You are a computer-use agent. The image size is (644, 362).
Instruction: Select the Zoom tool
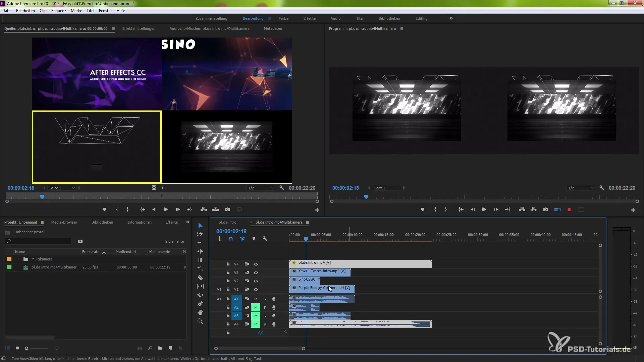[x=200, y=321]
